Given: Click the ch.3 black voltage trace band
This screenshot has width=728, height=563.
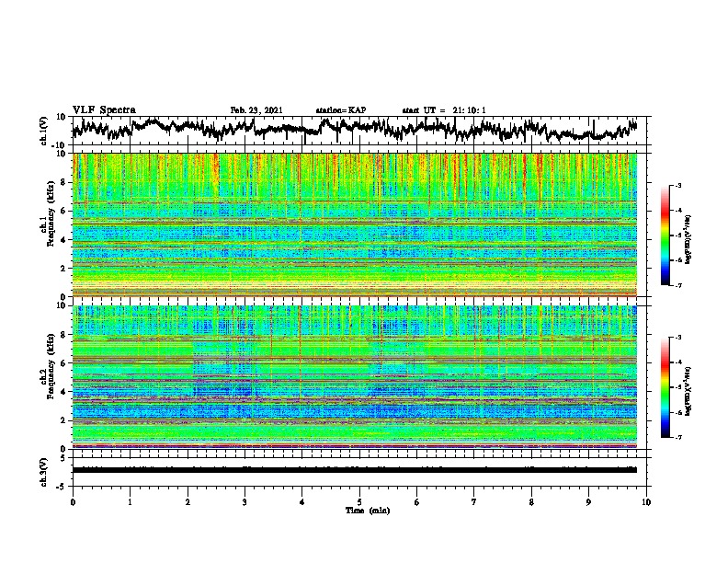Looking at the screenshot, I should [355, 470].
